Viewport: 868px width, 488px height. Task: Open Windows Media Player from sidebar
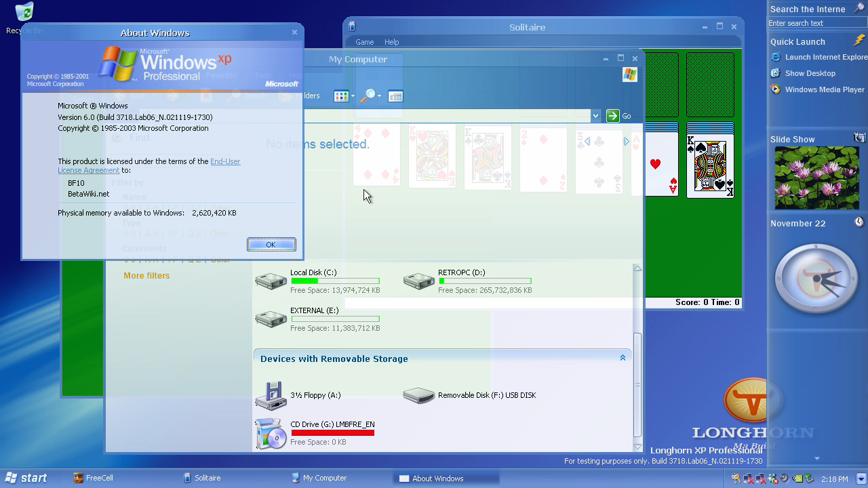click(818, 89)
